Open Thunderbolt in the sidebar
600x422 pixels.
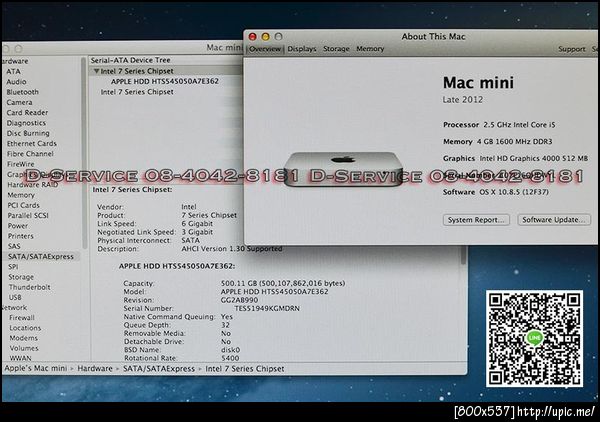point(29,287)
